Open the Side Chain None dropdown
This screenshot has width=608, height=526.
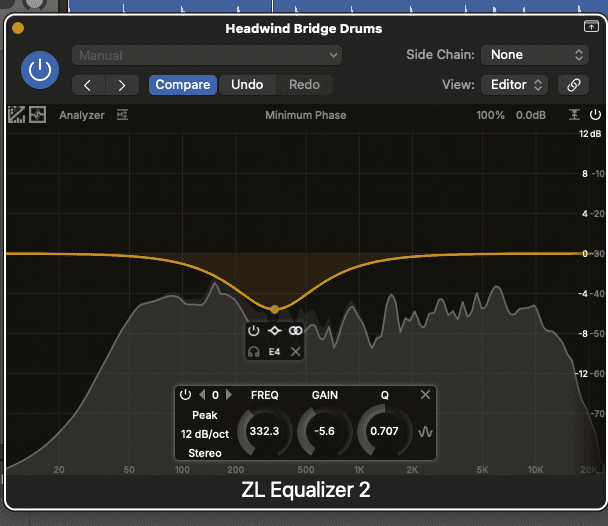pyautogui.click(x=535, y=55)
